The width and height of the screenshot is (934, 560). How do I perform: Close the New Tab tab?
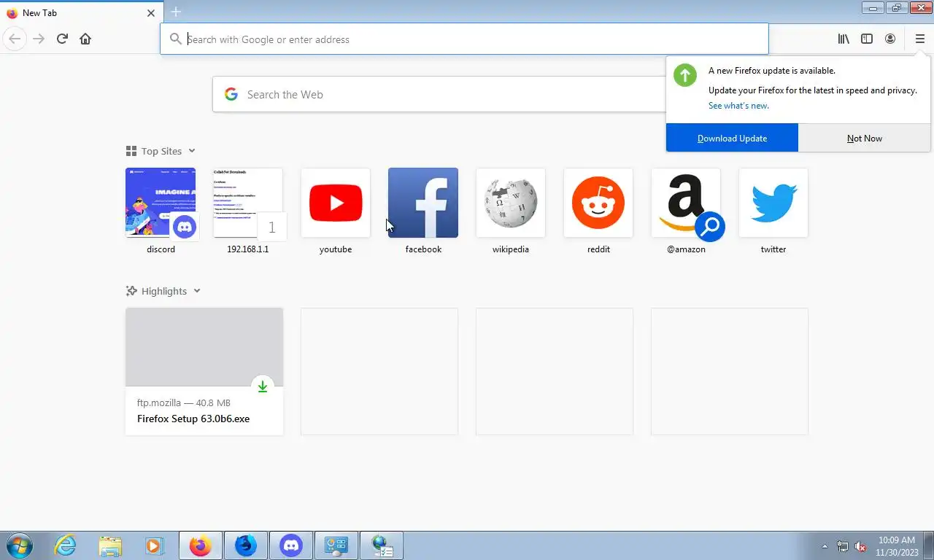(151, 13)
